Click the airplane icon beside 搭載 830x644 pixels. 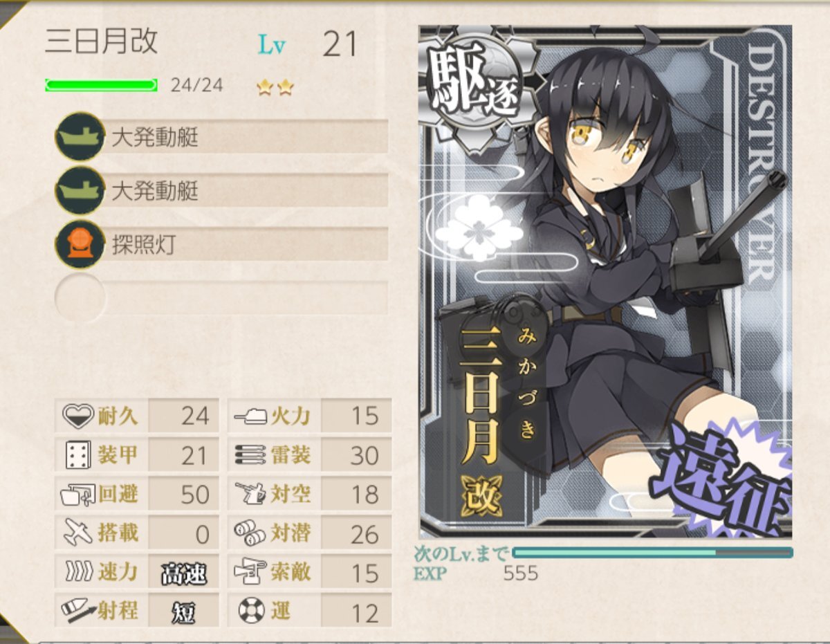pyautogui.click(x=78, y=533)
